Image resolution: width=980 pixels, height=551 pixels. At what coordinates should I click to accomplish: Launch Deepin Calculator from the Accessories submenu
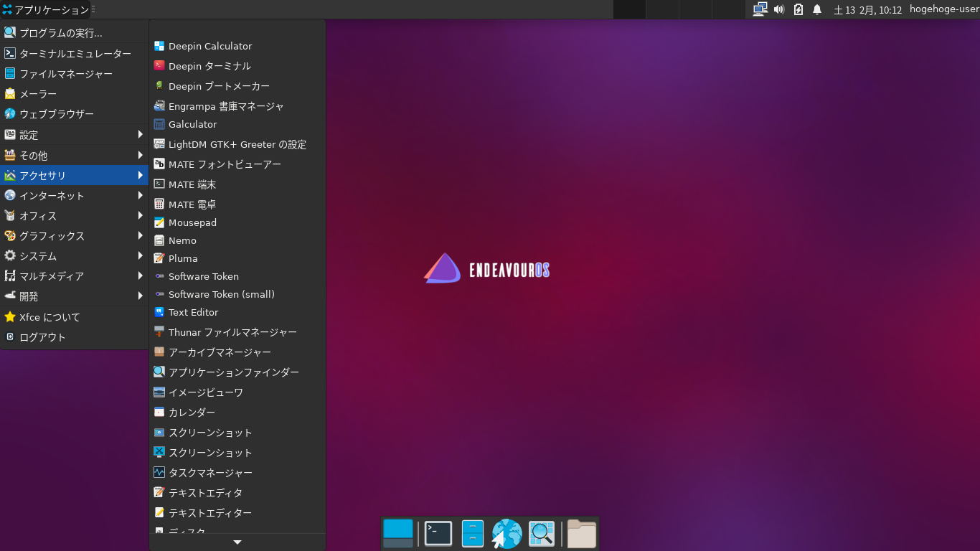click(237, 46)
